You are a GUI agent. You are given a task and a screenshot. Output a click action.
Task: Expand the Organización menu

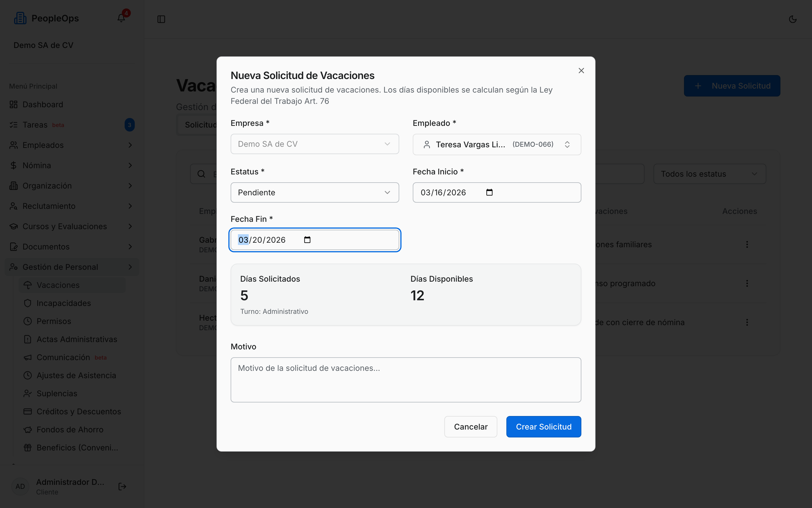71,186
